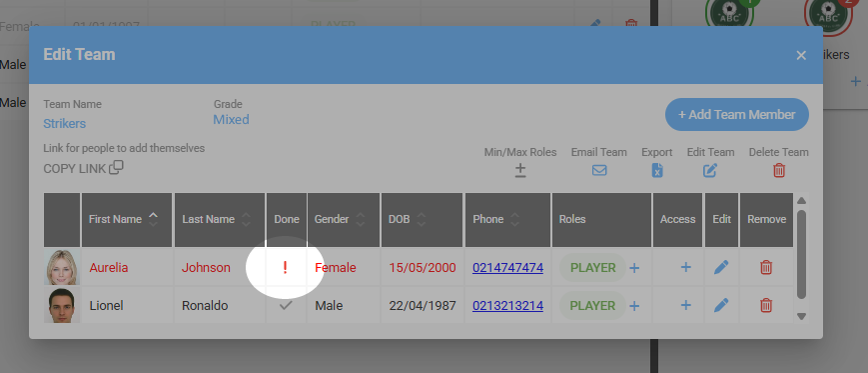The image size is (868, 373).
Task: Click the table scrollbar thumb
Action: tap(801, 254)
